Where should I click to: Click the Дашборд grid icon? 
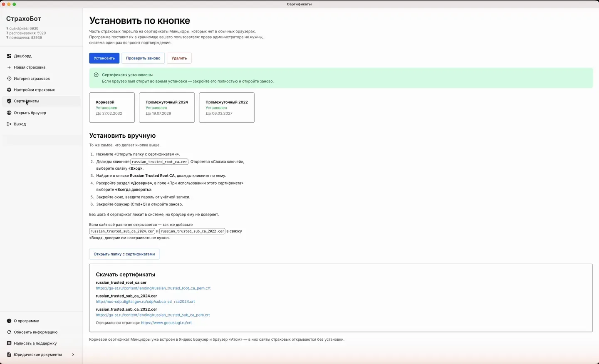pyautogui.click(x=9, y=56)
